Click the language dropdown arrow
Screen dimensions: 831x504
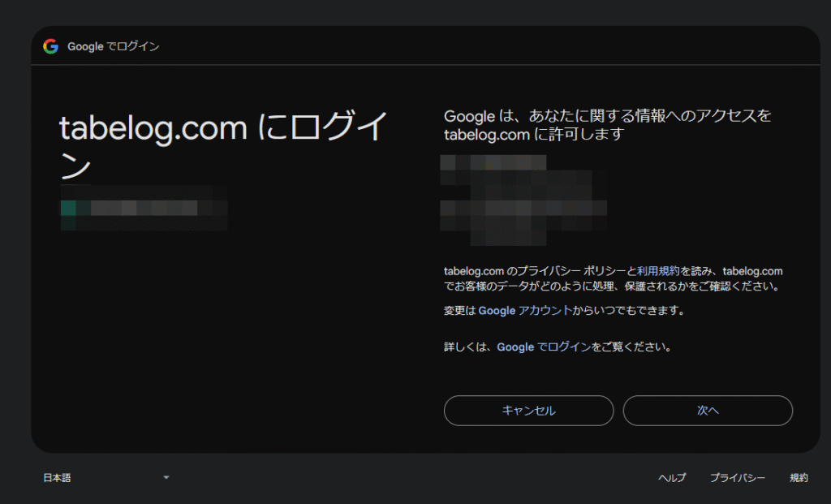click(166, 477)
